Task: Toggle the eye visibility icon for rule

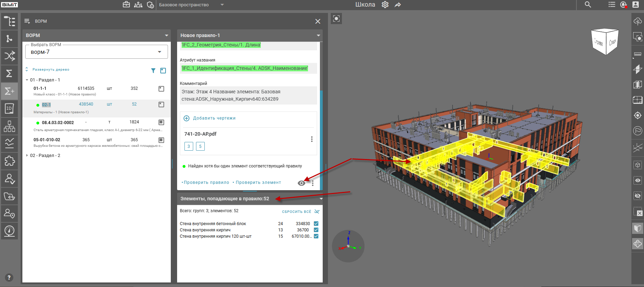Action: click(x=301, y=183)
